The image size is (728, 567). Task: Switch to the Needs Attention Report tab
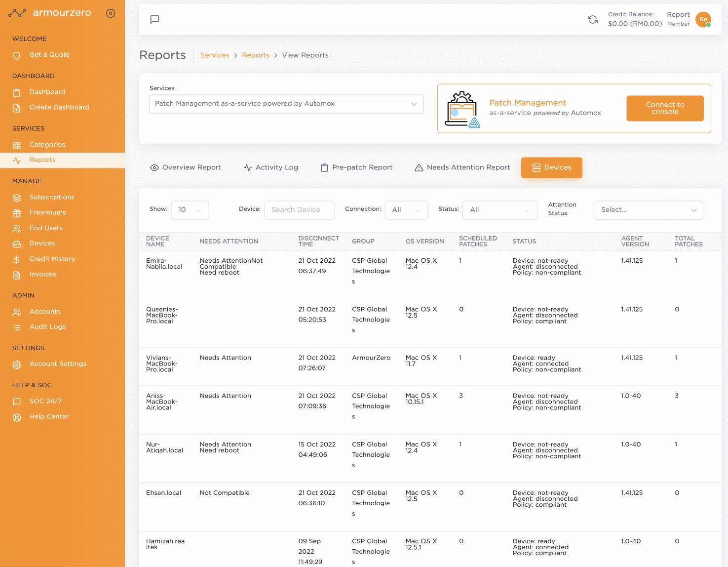point(462,167)
